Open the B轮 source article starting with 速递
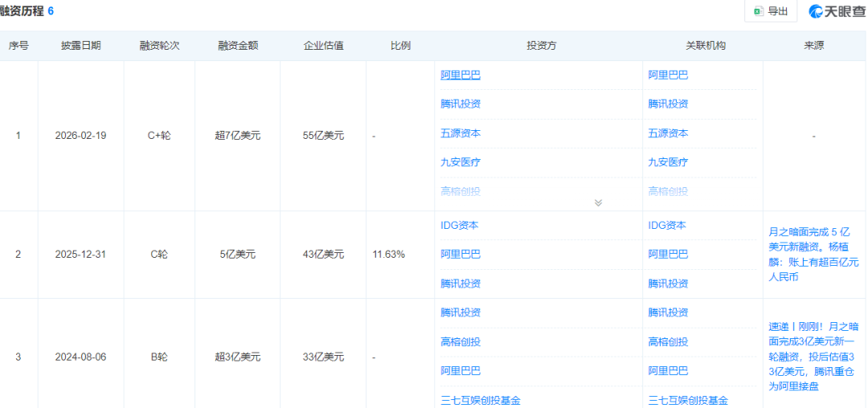Screen dimensions: 868x408 point(813,356)
